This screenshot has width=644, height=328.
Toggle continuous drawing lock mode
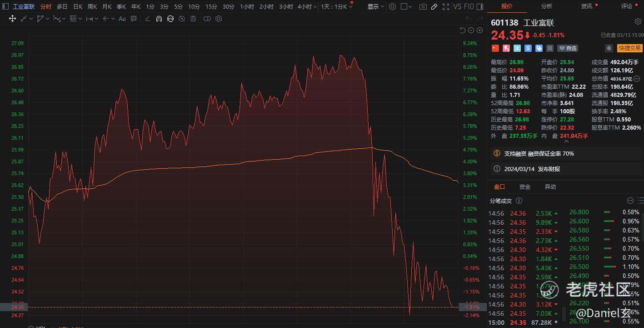pyautogui.click(x=170, y=19)
